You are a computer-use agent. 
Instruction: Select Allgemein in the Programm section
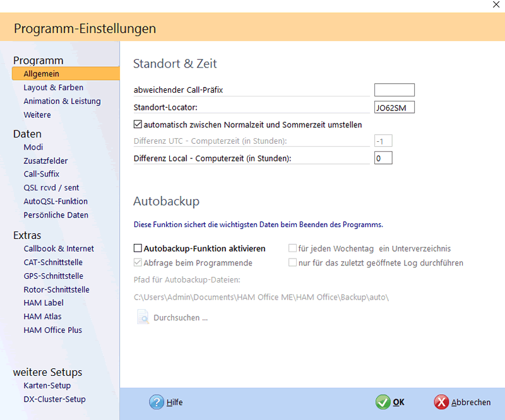[x=66, y=74]
